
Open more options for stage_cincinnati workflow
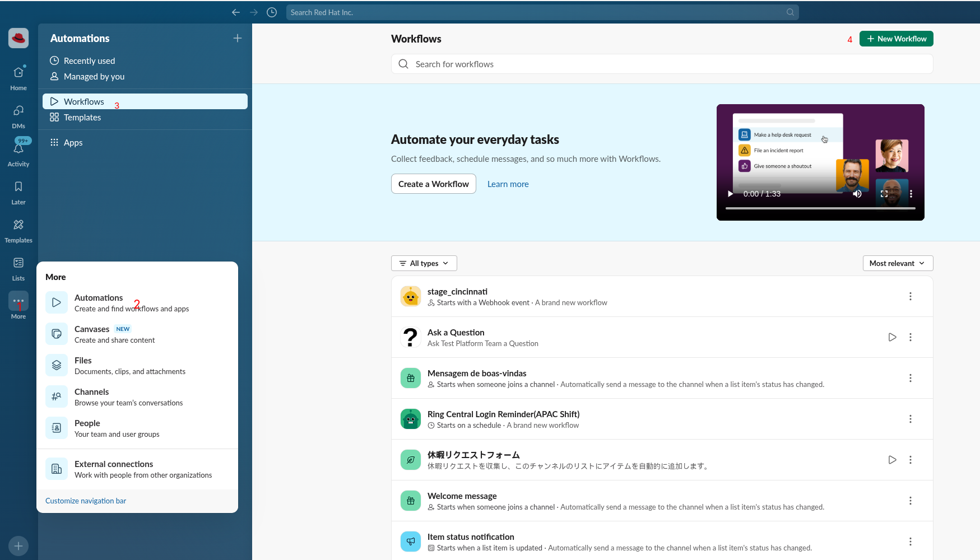point(911,296)
